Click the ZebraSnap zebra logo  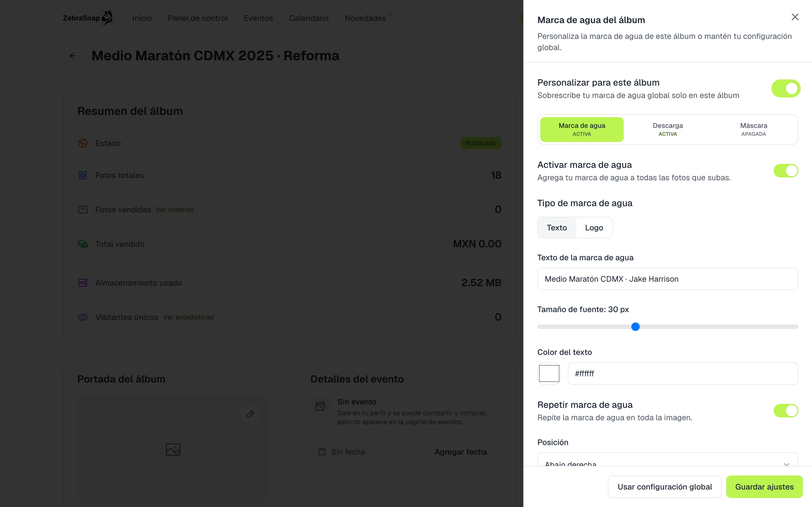click(89, 18)
